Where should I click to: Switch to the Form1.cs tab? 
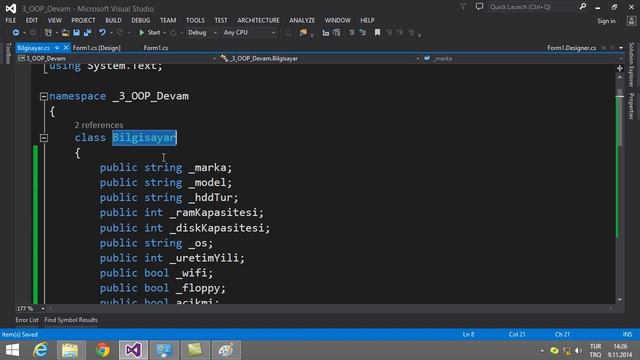pyautogui.click(x=156, y=48)
